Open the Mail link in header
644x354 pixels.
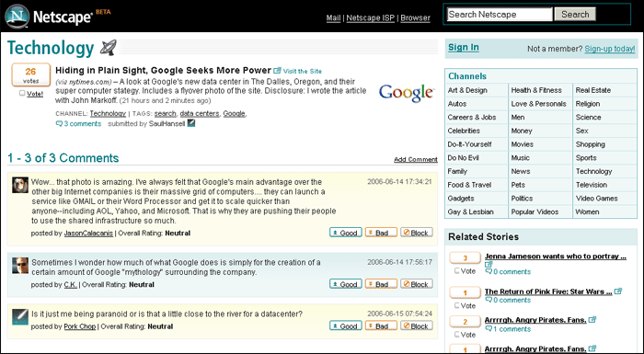(x=333, y=18)
